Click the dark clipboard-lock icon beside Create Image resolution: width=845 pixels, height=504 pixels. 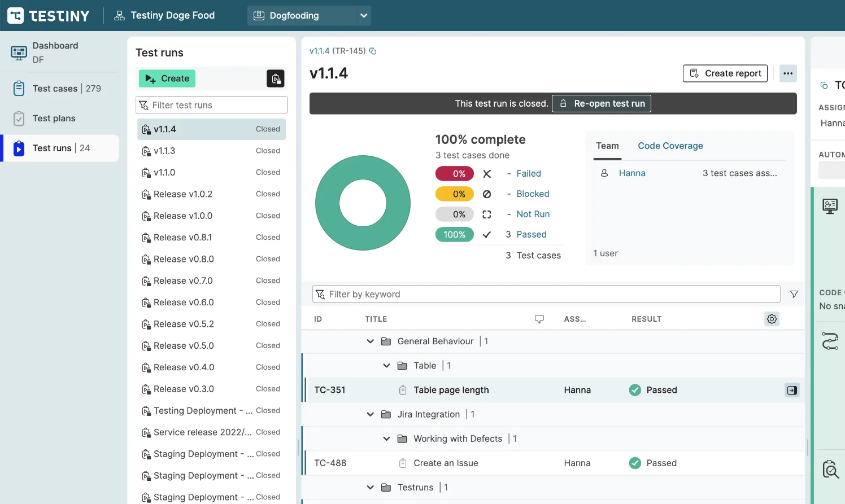pyautogui.click(x=276, y=78)
